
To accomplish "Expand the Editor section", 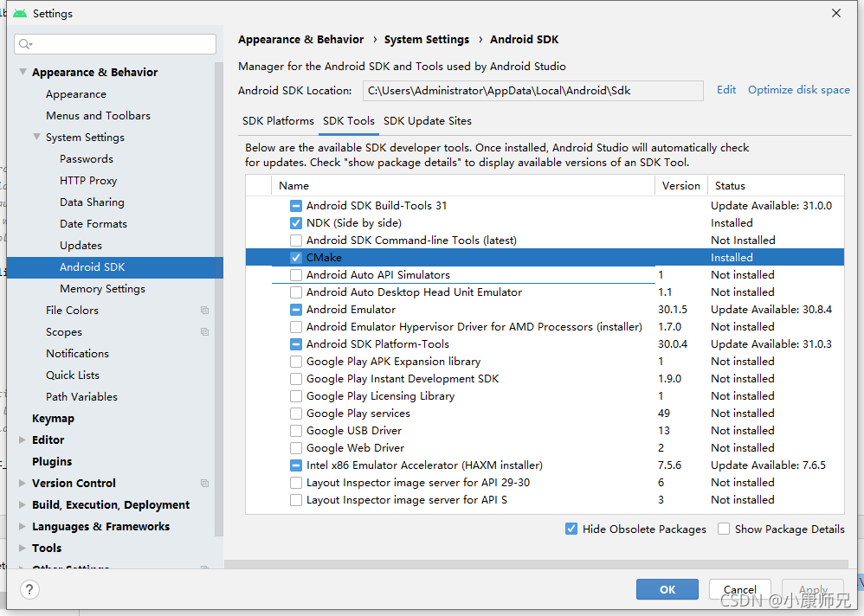I will tap(23, 440).
